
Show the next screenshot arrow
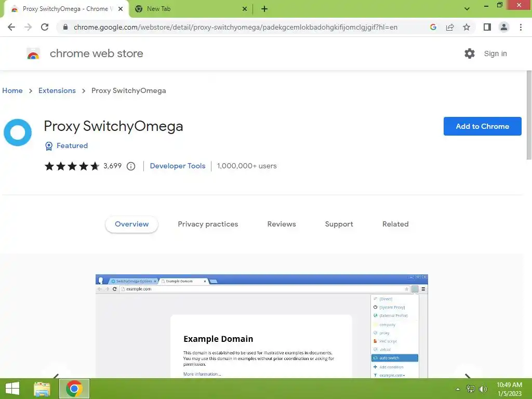(468, 376)
